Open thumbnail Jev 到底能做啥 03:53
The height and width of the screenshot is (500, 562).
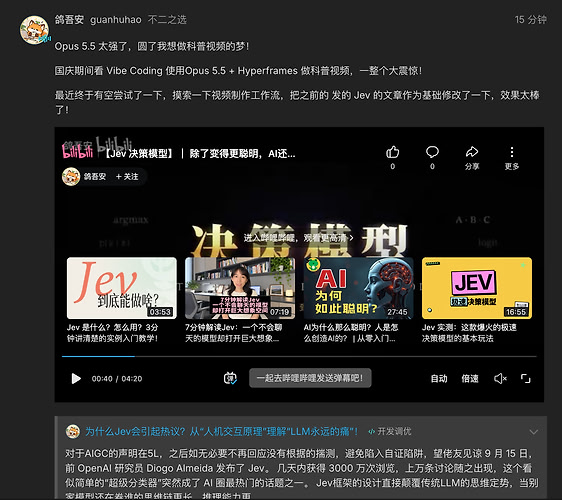pyautogui.click(x=122, y=288)
